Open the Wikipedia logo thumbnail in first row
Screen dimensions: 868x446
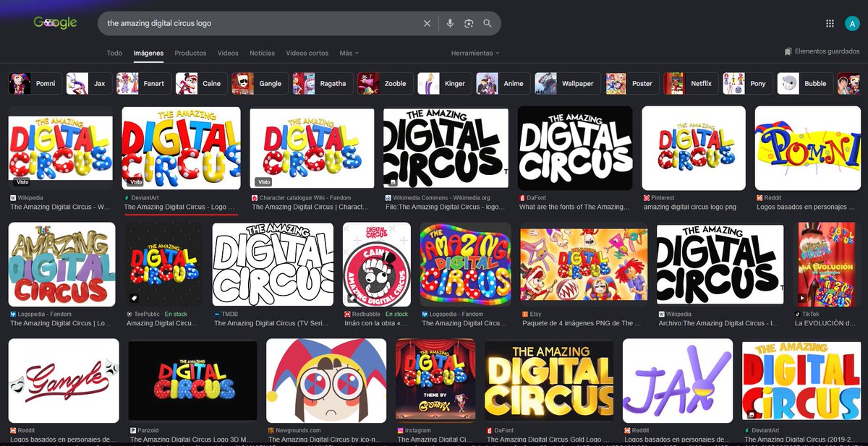pyautogui.click(x=61, y=147)
